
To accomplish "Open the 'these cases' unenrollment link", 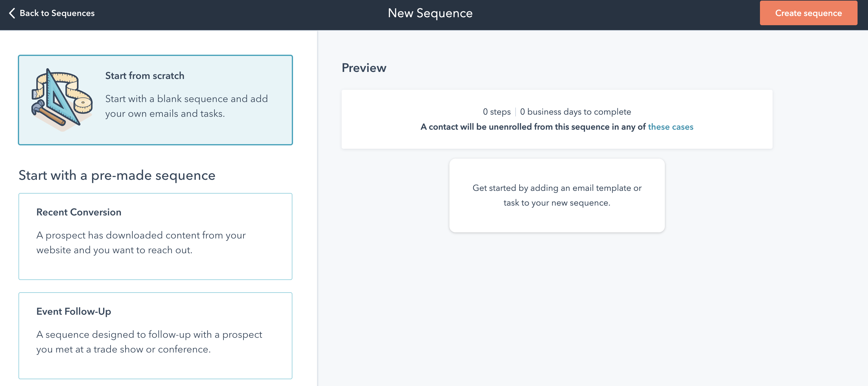I will click(x=670, y=127).
